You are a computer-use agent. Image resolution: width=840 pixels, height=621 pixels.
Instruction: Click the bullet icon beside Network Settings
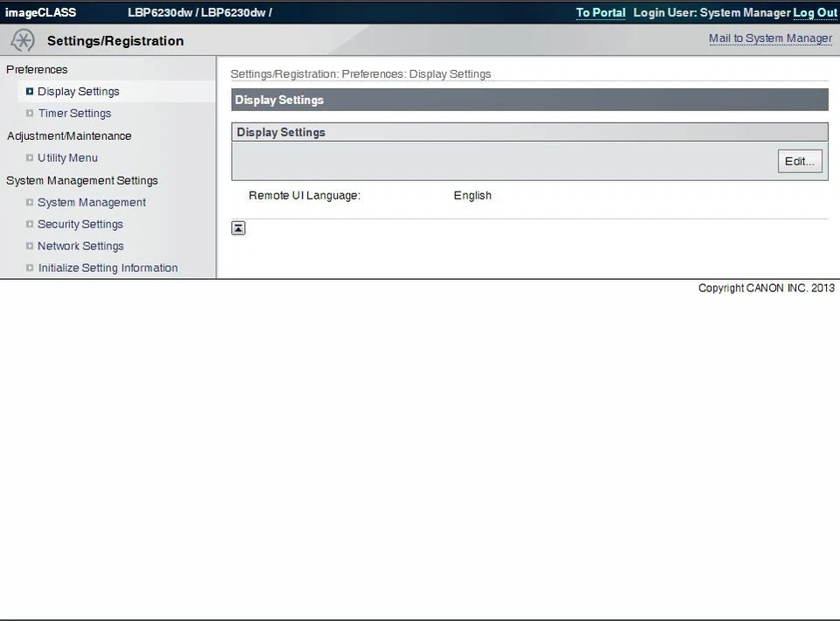pos(30,246)
